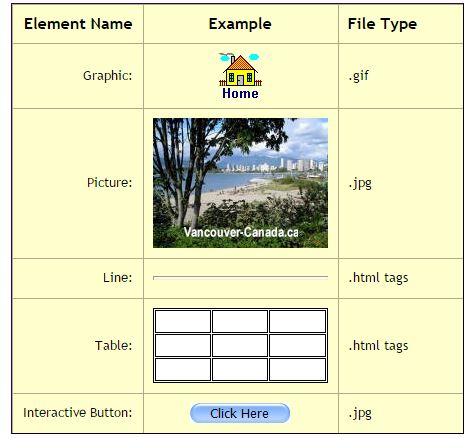Click the blue Click Here button
Screen dimensions: 472x438
[x=240, y=413]
